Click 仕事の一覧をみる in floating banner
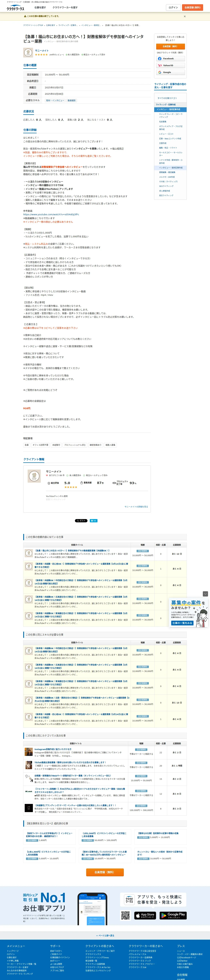The image size is (210, 980). pyautogui.click(x=182, y=623)
